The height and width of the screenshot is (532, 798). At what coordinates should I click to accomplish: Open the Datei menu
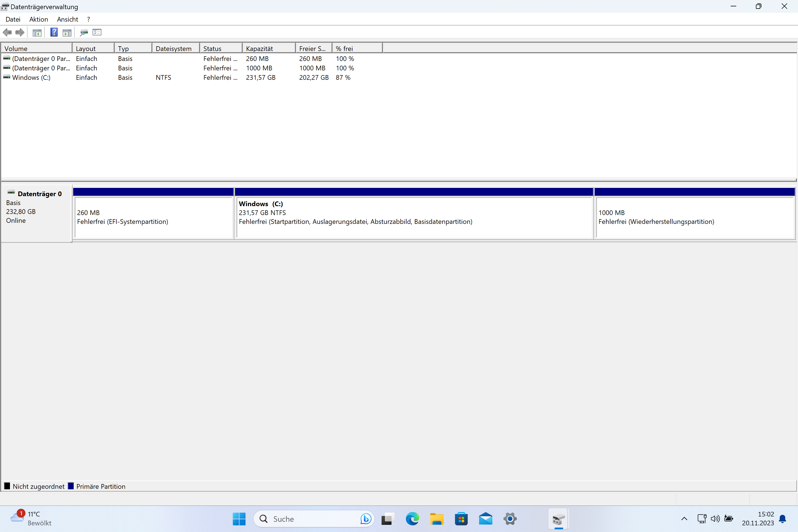point(13,19)
